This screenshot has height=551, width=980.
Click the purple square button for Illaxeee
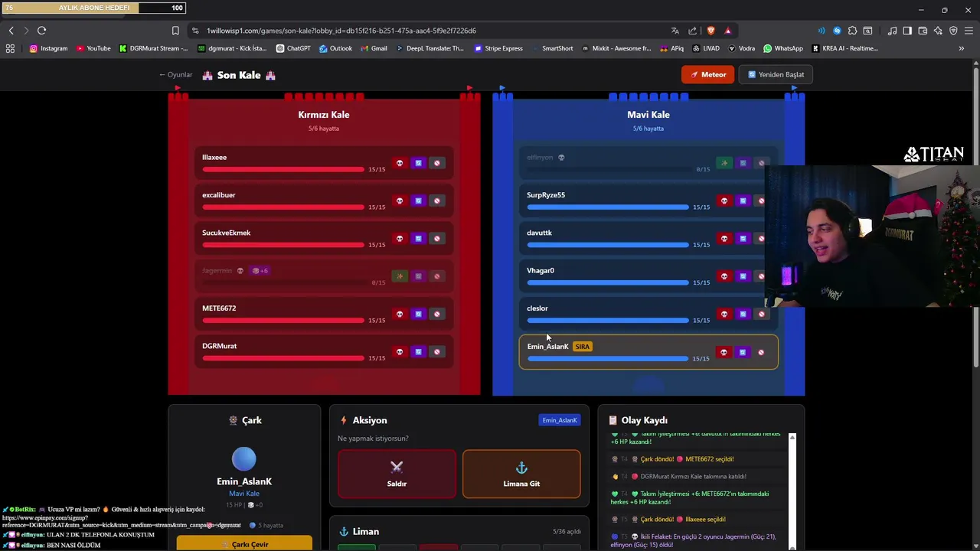[418, 163]
